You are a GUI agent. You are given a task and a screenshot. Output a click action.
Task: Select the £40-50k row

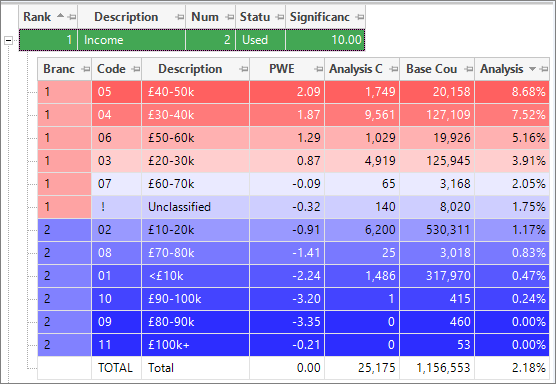(294, 92)
